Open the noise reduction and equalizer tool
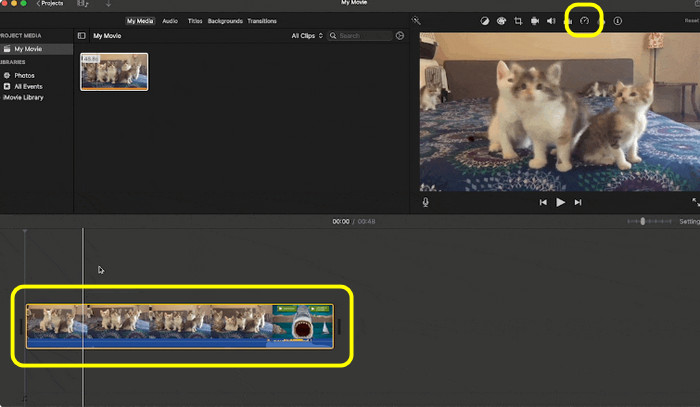 point(568,21)
